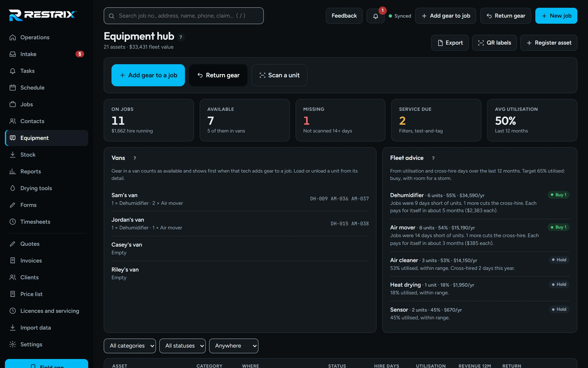Click large blue Add gear to a job
The image size is (588, 368).
148,75
